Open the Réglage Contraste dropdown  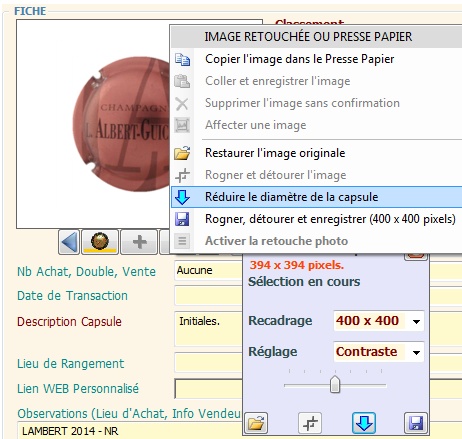pos(379,352)
